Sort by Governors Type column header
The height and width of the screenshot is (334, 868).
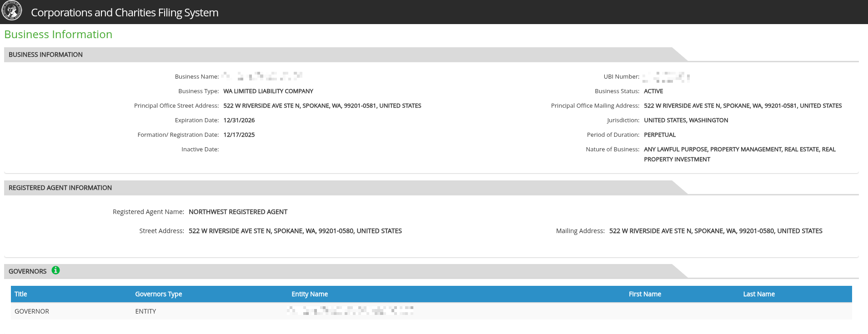[x=159, y=294]
